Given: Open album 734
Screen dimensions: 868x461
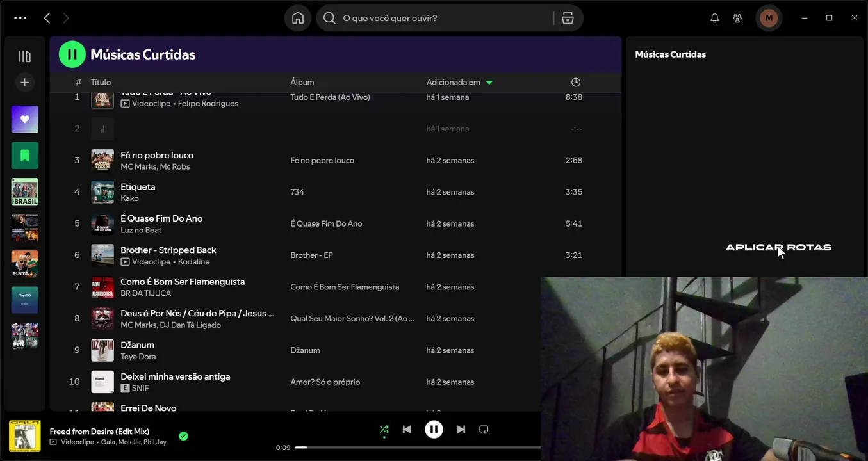Looking at the screenshot, I should (x=297, y=192).
